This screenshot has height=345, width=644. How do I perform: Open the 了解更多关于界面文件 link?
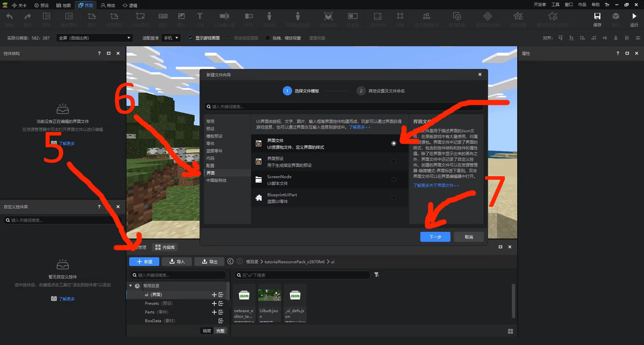click(436, 185)
